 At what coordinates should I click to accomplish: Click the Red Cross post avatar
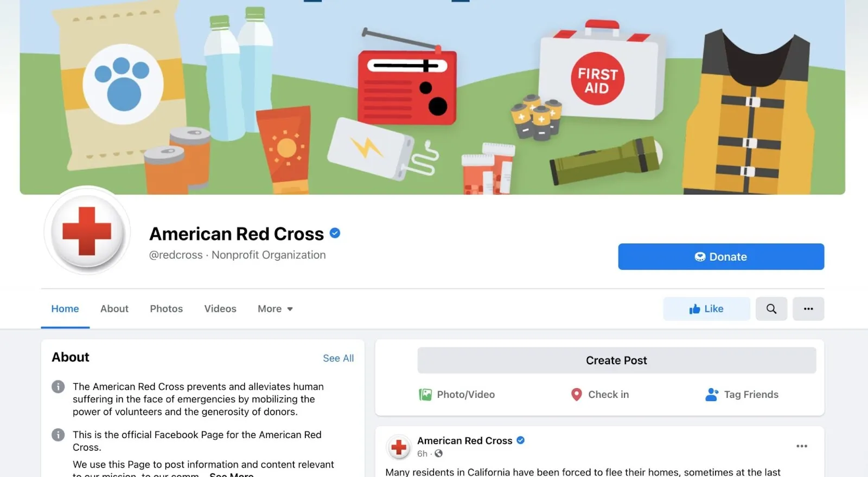399,447
